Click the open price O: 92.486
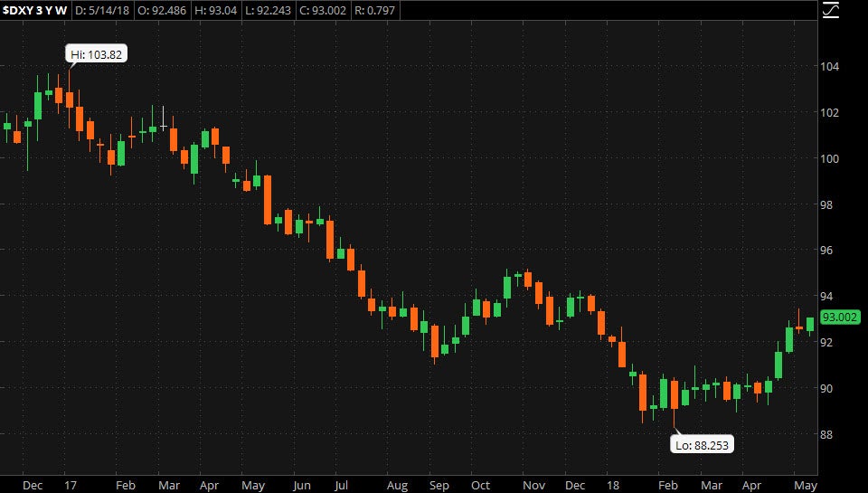 tap(162, 11)
